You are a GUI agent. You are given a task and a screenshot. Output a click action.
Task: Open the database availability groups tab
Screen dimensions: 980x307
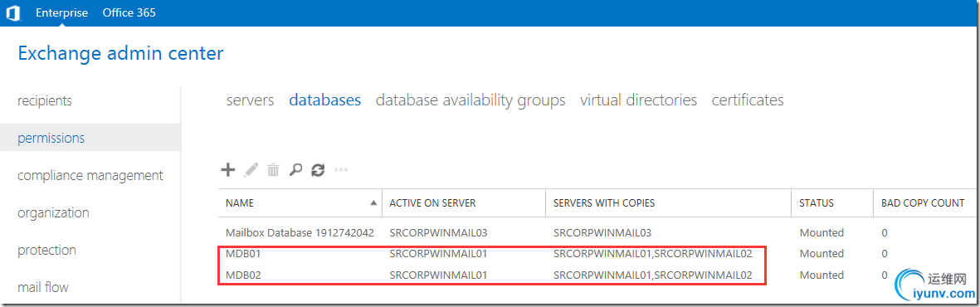pyautogui.click(x=470, y=100)
